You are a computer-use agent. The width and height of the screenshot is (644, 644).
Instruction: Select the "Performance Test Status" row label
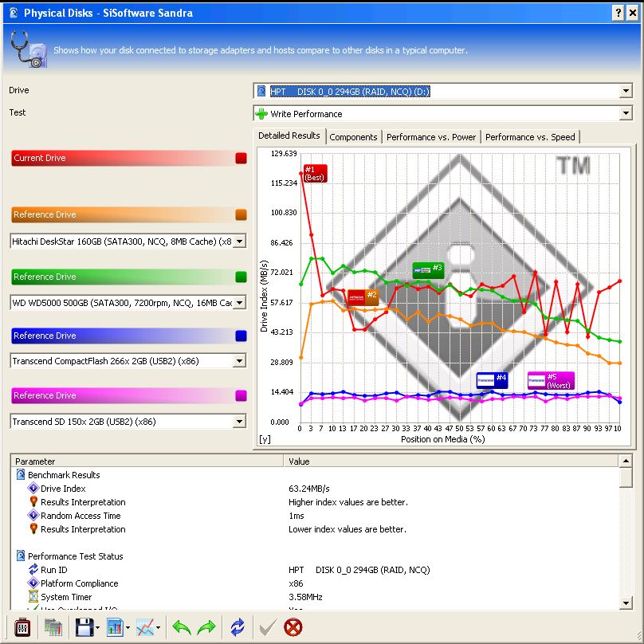pos(76,556)
